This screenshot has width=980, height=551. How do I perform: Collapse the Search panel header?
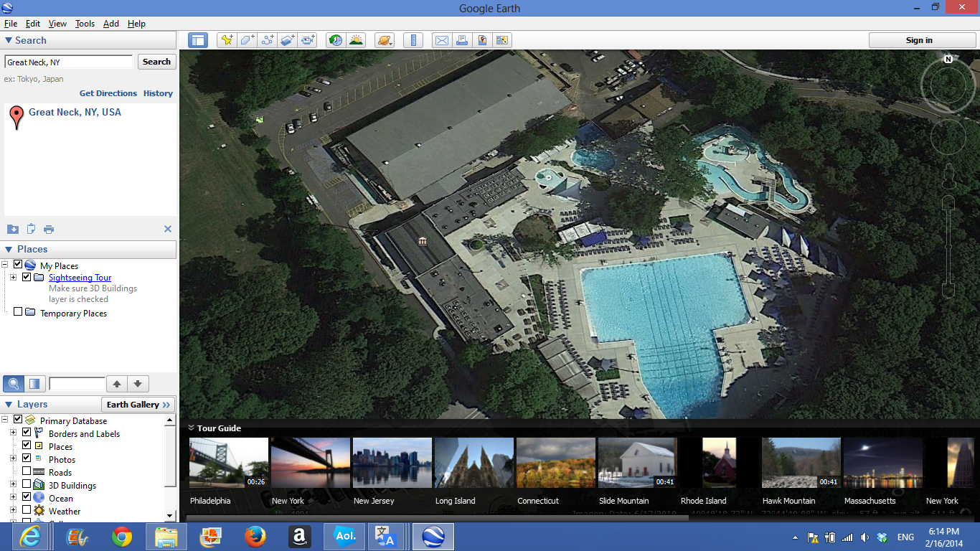(9, 41)
